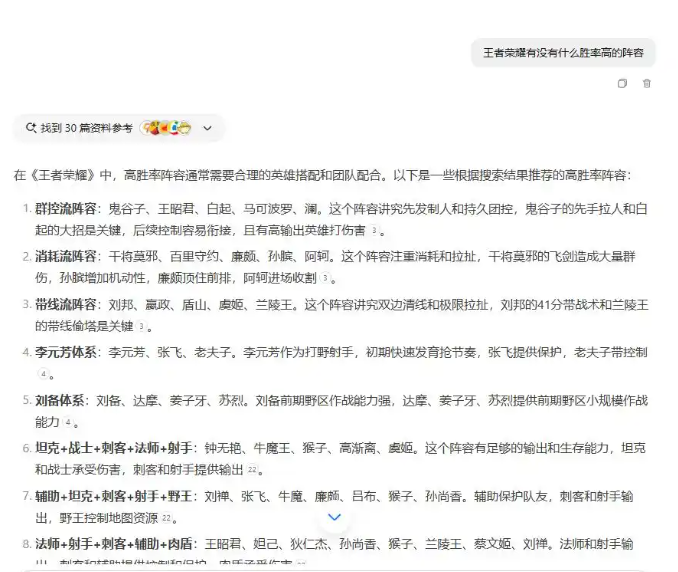The height and width of the screenshot is (572, 678).
Task: Click the bold heading 消耗流阵容
Action: tap(66, 256)
